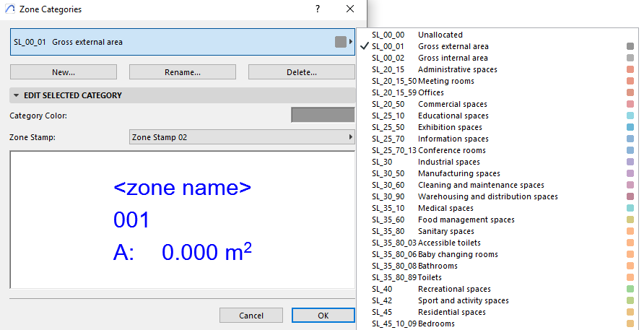Pick Educational spaces from the list
This screenshot has width=644, height=330.
pyautogui.click(x=497, y=116)
